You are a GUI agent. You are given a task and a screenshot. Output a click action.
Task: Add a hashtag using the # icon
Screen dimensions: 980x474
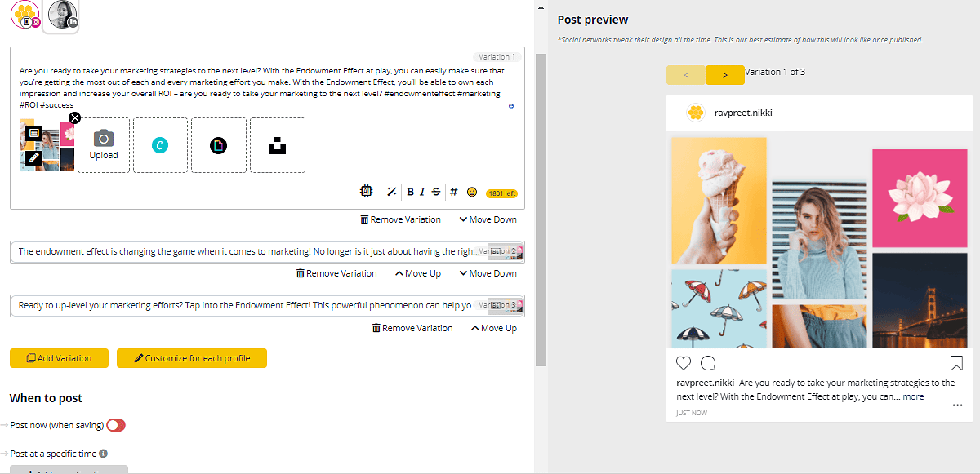point(454,191)
